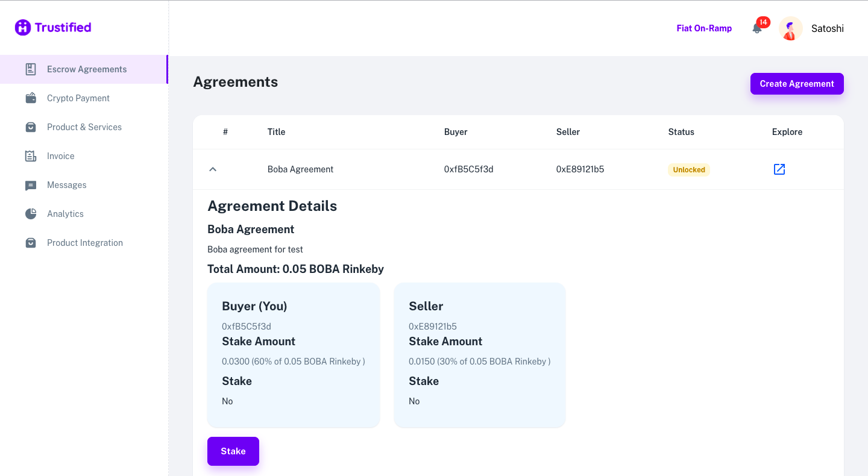Select Analytics label in sidebar
The width and height of the screenshot is (868, 476).
(65, 214)
